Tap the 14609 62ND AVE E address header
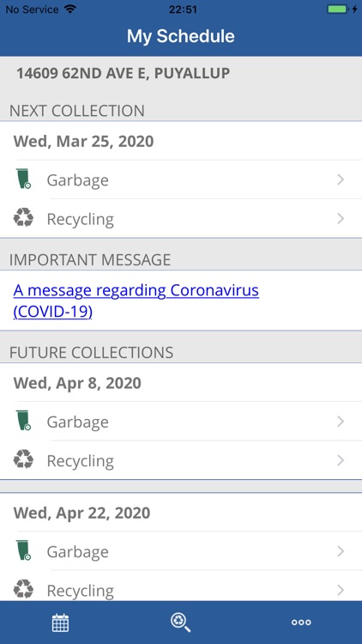Screen dimensions: 362x644 pos(124,74)
